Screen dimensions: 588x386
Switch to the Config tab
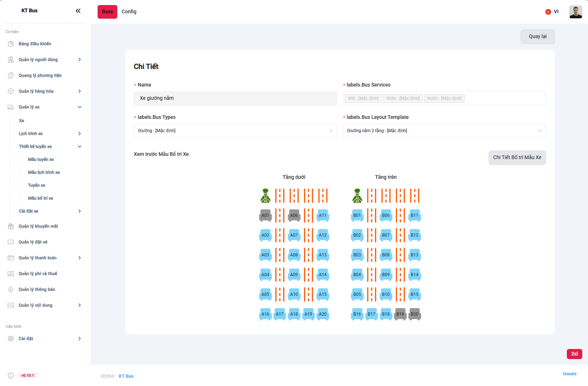click(x=129, y=12)
